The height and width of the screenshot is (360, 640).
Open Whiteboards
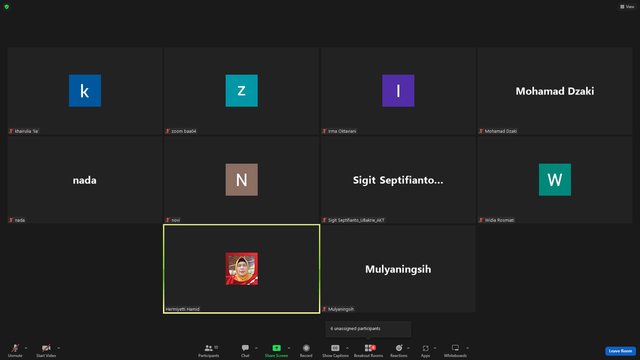pos(455,350)
